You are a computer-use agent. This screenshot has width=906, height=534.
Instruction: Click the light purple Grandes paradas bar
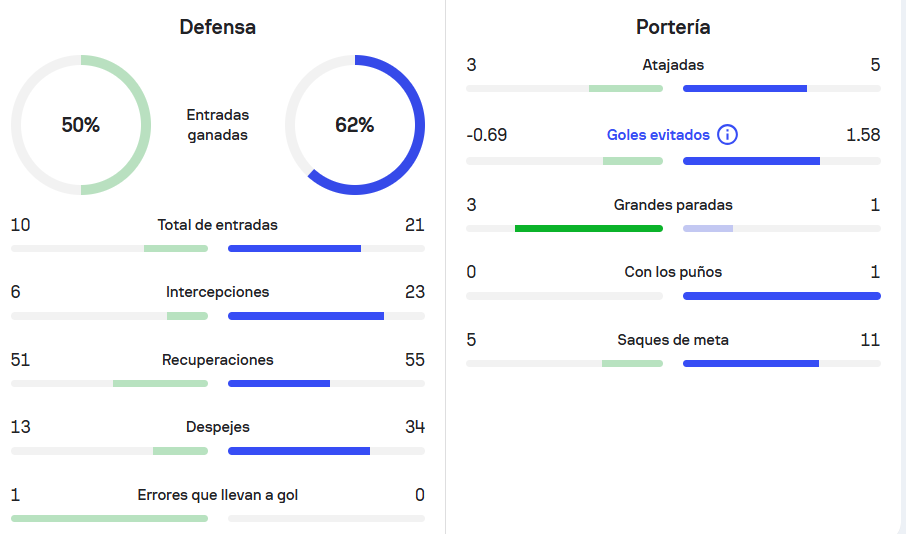(708, 228)
